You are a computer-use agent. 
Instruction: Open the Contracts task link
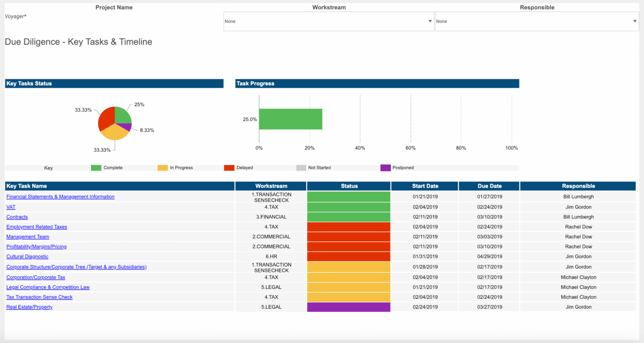coord(17,217)
